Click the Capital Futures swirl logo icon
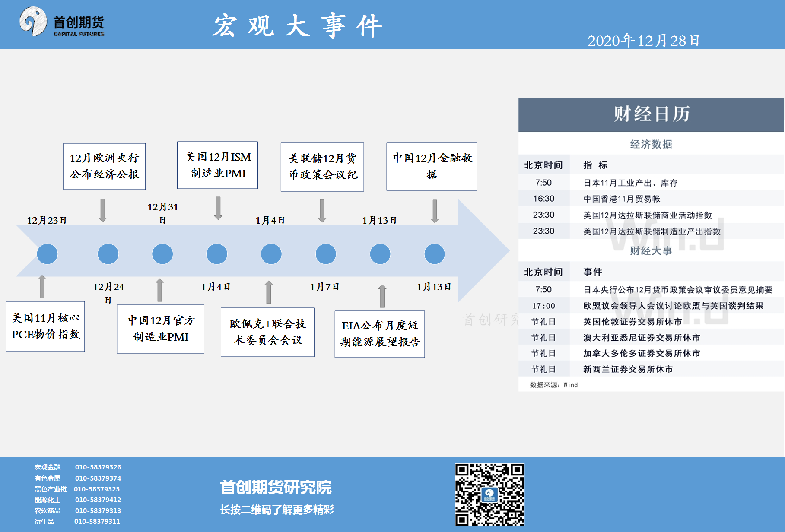The image size is (785, 532). [x=33, y=21]
